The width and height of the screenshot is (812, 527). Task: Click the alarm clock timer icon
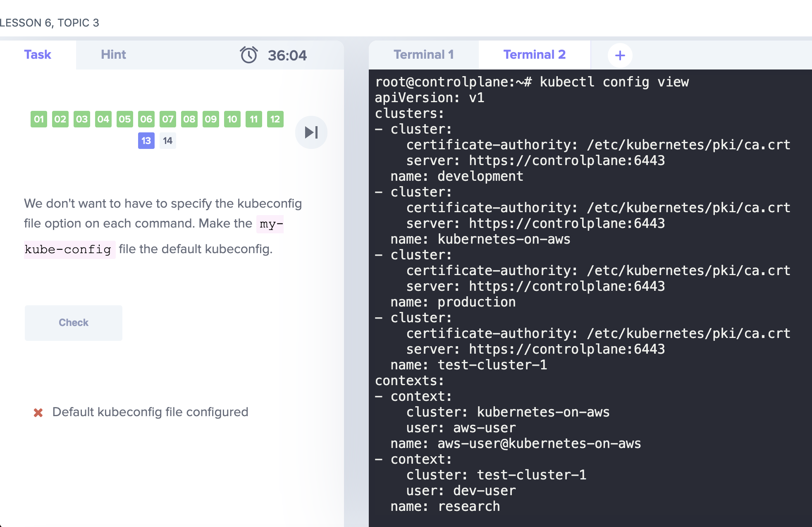tap(249, 55)
